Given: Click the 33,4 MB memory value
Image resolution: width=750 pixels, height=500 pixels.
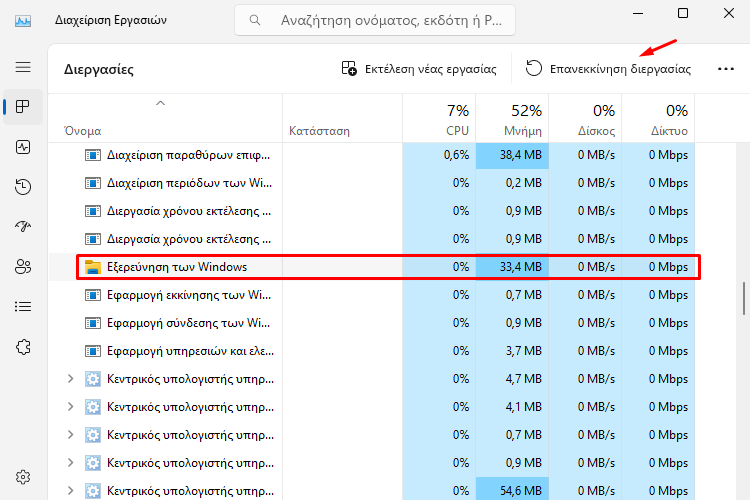Looking at the screenshot, I should click(x=520, y=267).
